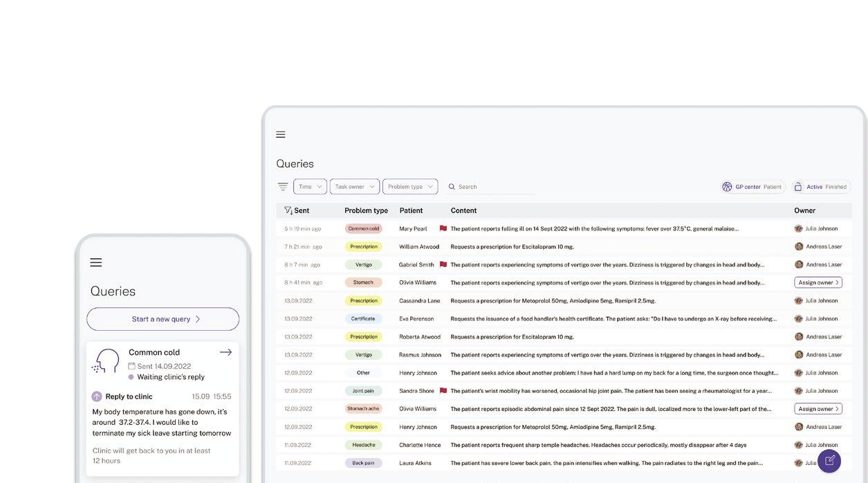Sort by Patient column header
868x483 pixels.
coord(411,210)
